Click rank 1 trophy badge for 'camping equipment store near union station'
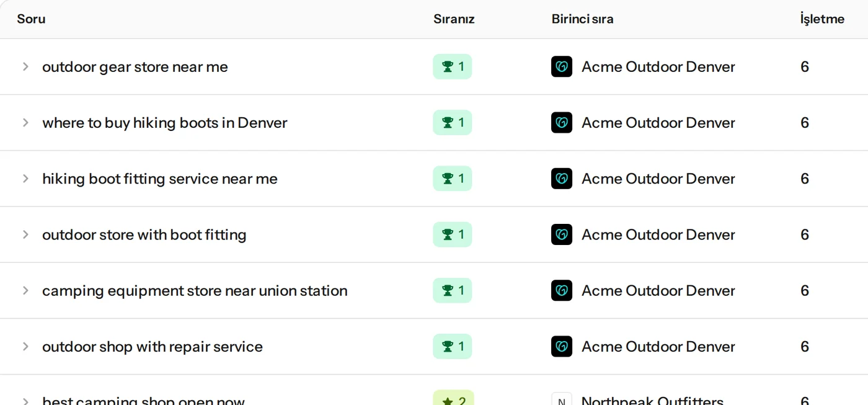Screen dimensions: 868x405 pos(453,290)
